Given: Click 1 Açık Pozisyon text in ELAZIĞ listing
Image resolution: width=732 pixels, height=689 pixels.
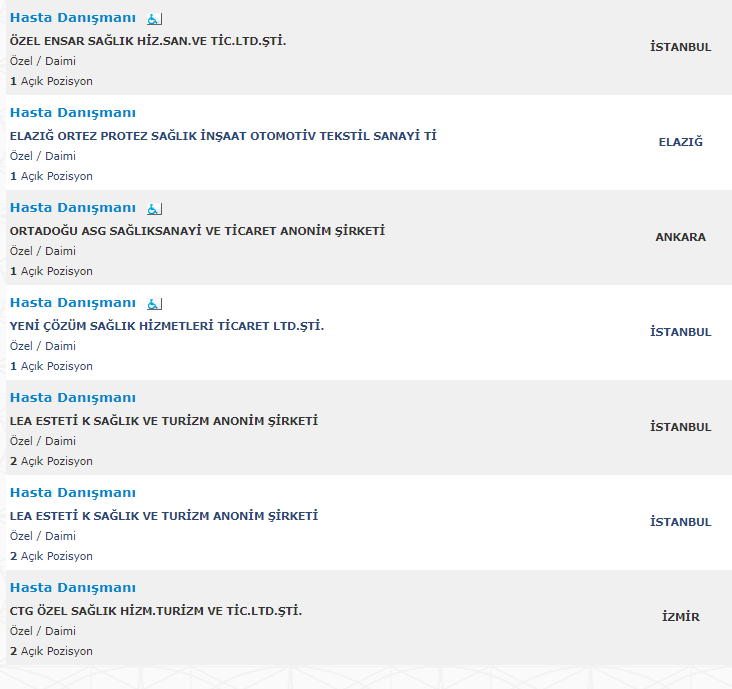Looking at the screenshot, I should (51, 176).
